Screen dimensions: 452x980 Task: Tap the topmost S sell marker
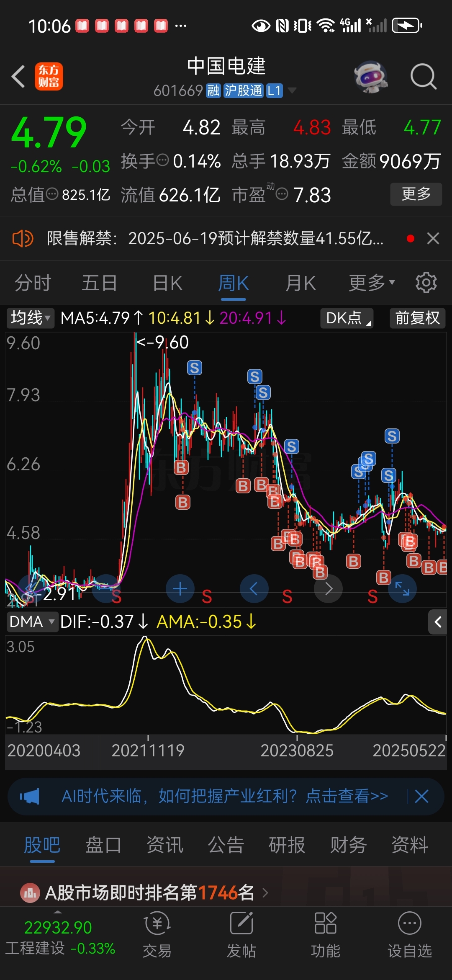click(194, 368)
